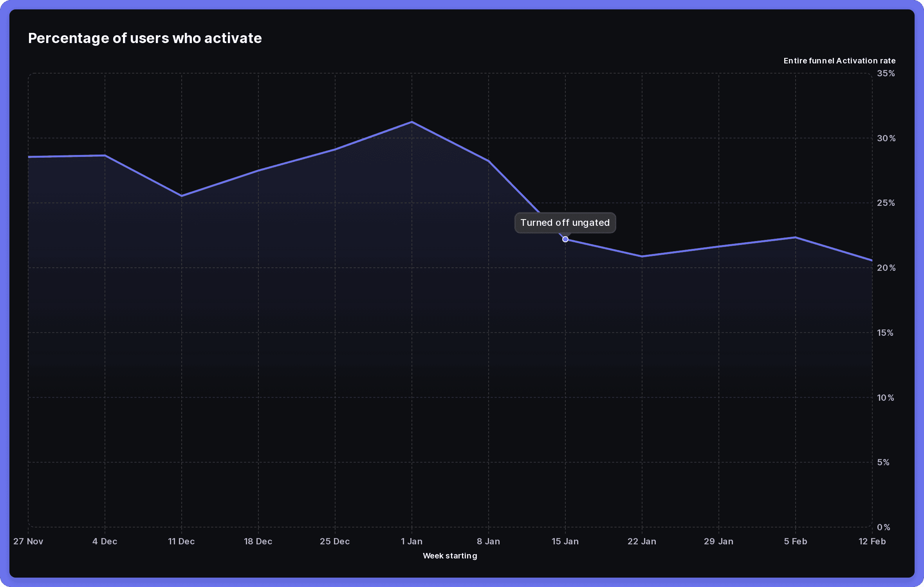Viewport: 924px width, 587px height.
Task: Click the chart title 'Percentage of users who activate'
Action: tap(144, 38)
